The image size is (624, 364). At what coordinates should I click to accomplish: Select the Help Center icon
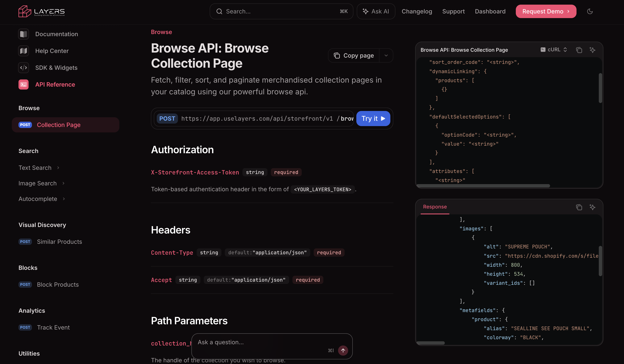[x=24, y=51]
